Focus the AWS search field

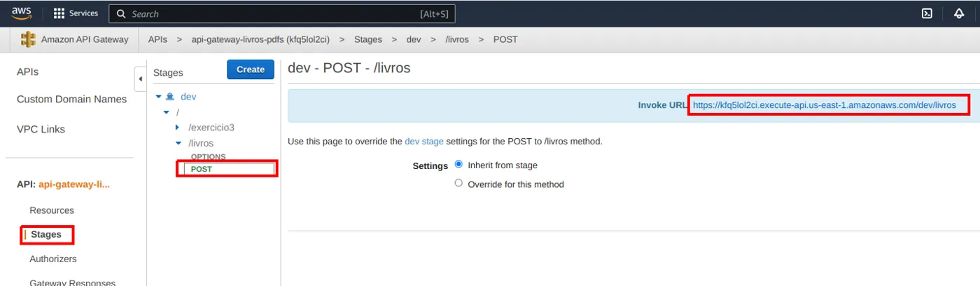[x=283, y=13]
